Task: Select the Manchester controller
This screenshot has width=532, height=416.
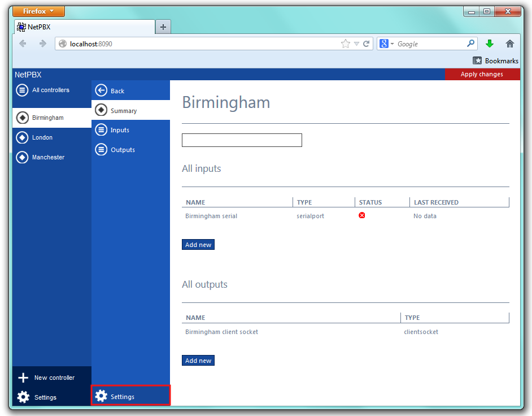Action: (48, 157)
